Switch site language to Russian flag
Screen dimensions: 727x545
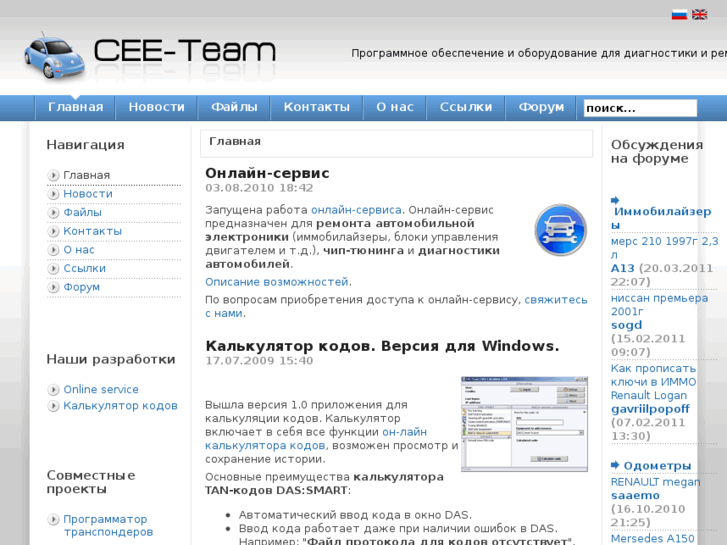(679, 15)
